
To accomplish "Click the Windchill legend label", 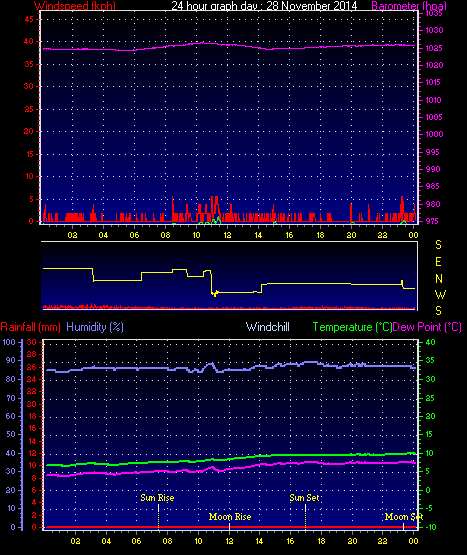I will click(x=268, y=327).
